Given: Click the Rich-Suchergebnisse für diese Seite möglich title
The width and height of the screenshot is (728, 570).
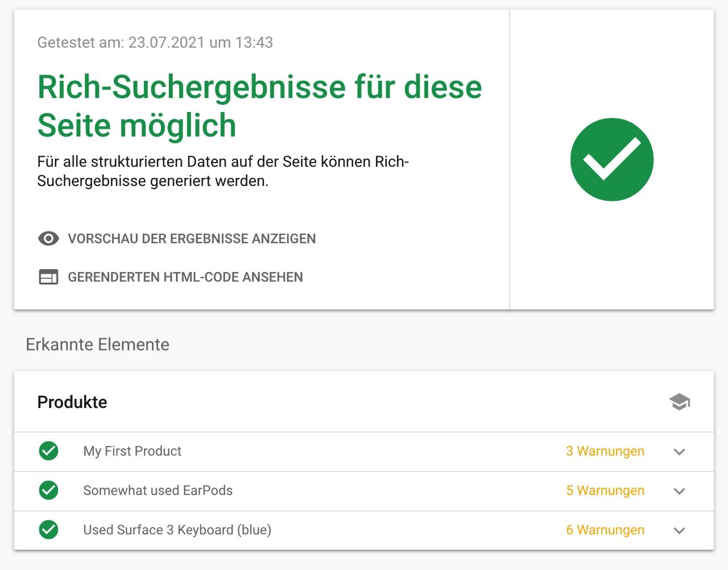Looking at the screenshot, I should [259, 106].
